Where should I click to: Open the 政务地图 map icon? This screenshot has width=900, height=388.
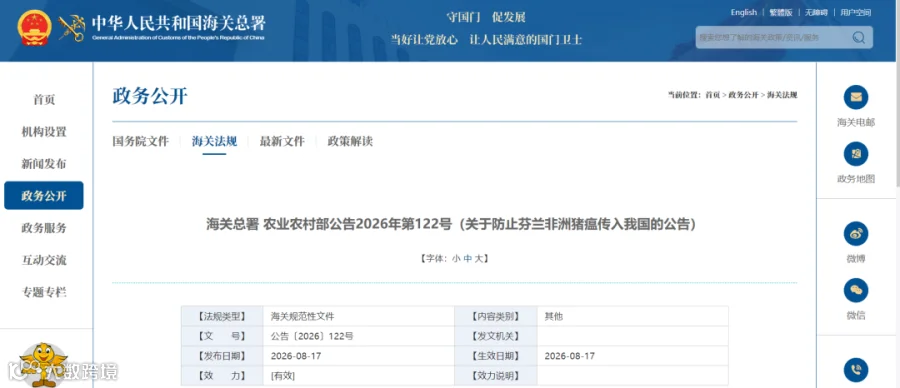point(856,154)
